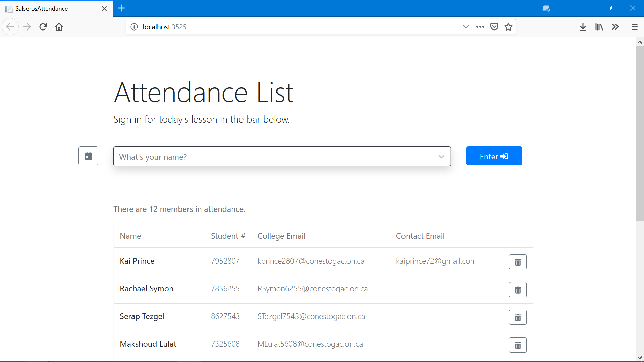Click the Contact Email column header

point(420,236)
